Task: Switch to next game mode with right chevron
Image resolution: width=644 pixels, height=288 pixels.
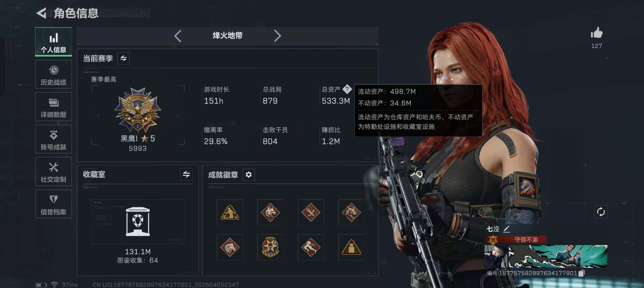Action: coord(277,36)
